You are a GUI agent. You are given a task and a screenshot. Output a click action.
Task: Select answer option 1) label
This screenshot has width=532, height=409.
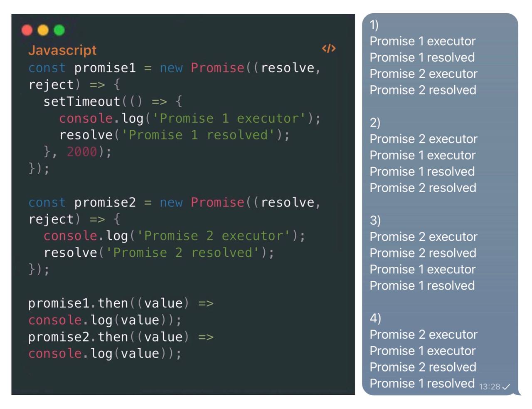[374, 25]
